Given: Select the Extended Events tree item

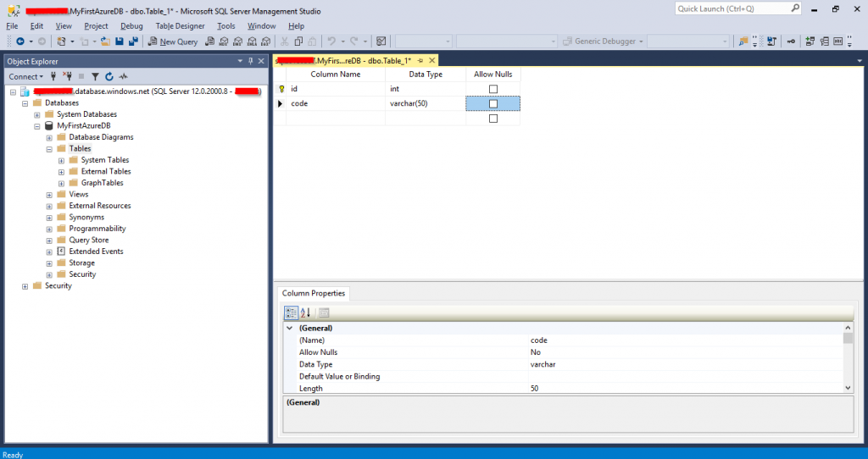Looking at the screenshot, I should click(96, 252).
